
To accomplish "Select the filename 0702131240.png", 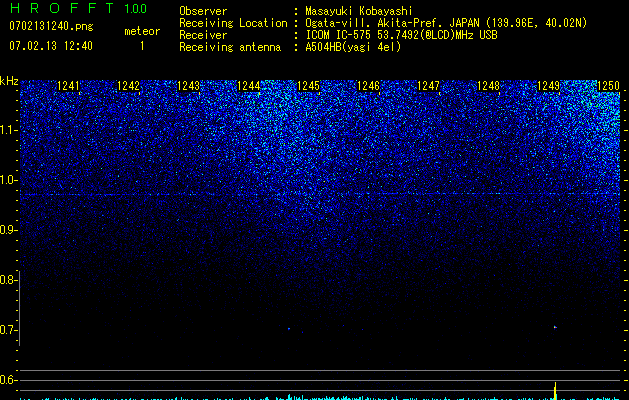I will tap(51, 26).
